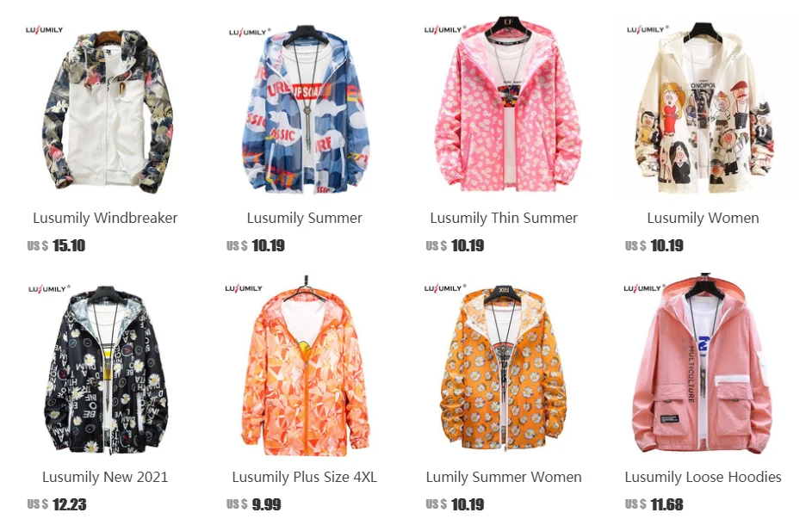
Task: Click the Lusumily New 2021 title link
Action: (105, 477)
